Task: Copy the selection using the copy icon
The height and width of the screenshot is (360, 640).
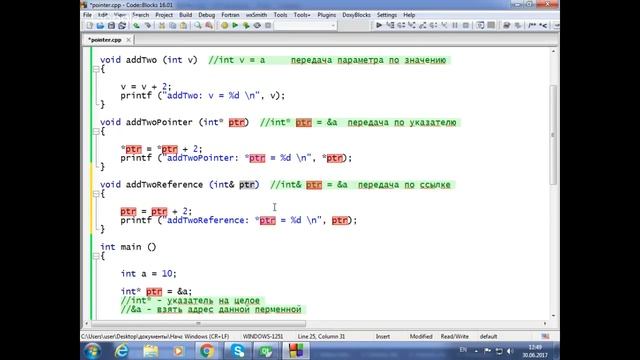Action: (x=173, y=25)
